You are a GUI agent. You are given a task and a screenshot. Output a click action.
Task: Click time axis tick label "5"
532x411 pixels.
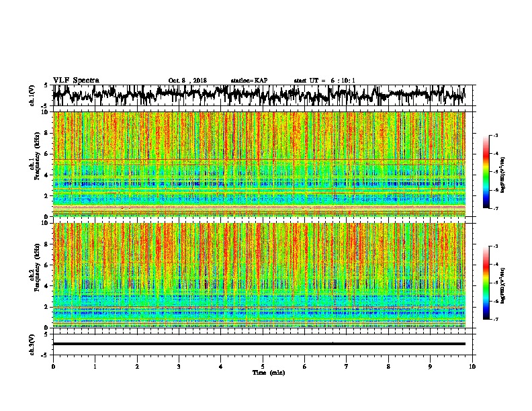coord(263,367)
